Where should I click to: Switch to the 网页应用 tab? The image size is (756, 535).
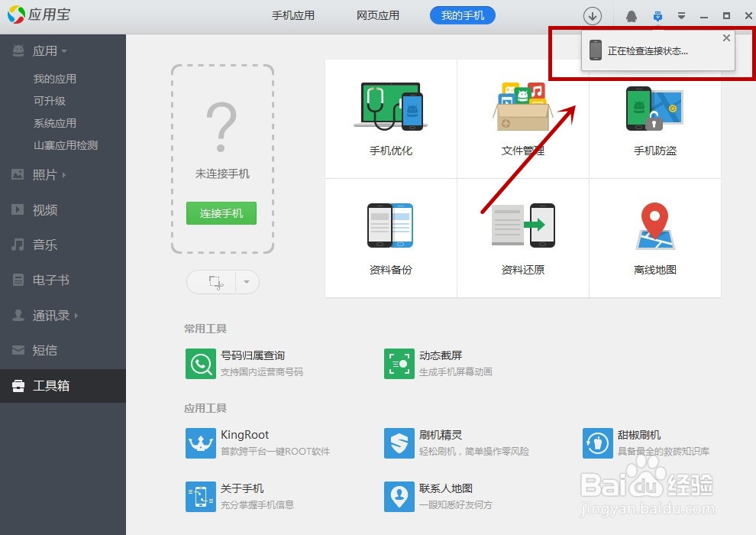[x=378, y=15]
